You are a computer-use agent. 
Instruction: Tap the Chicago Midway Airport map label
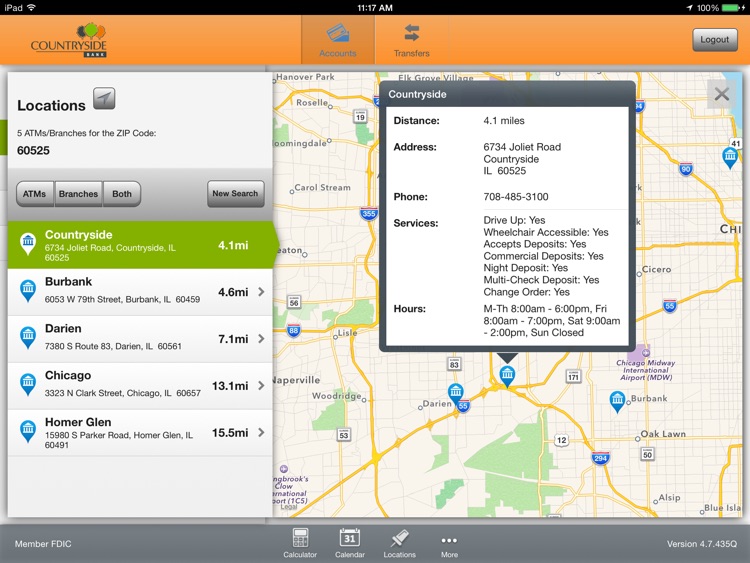coord(646,370)
